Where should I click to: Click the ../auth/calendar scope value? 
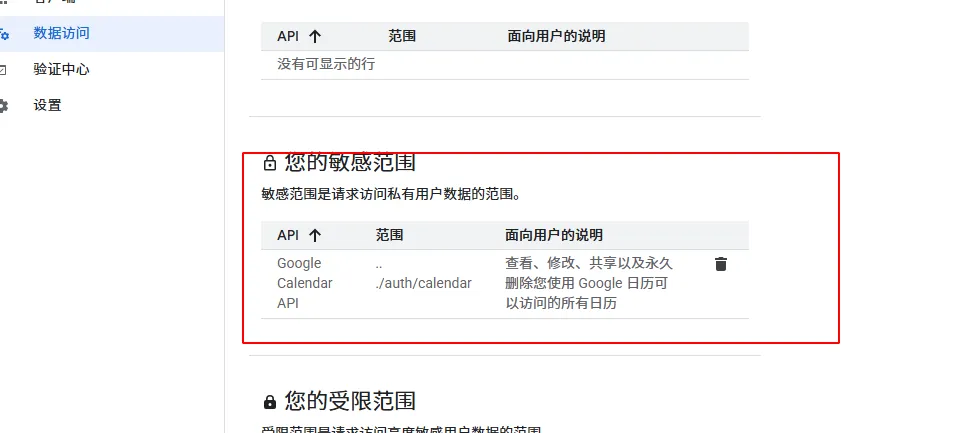click(x=423, y=283)
